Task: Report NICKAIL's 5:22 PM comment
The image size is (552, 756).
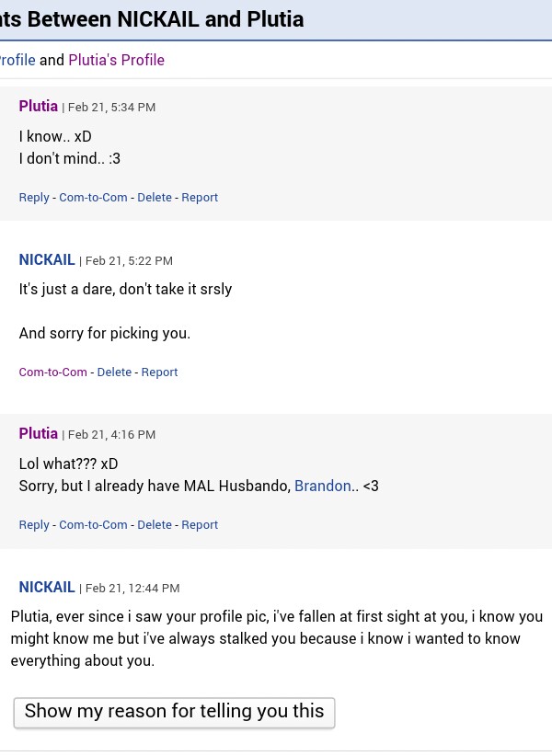Action: (x=159, y=372)
